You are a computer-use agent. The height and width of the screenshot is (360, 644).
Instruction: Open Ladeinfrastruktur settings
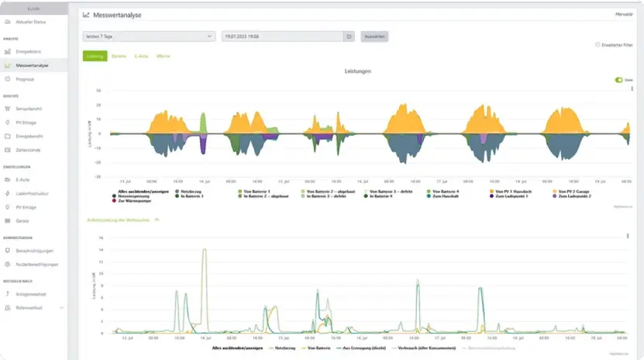pyautogui.click(x=32, y=193)
